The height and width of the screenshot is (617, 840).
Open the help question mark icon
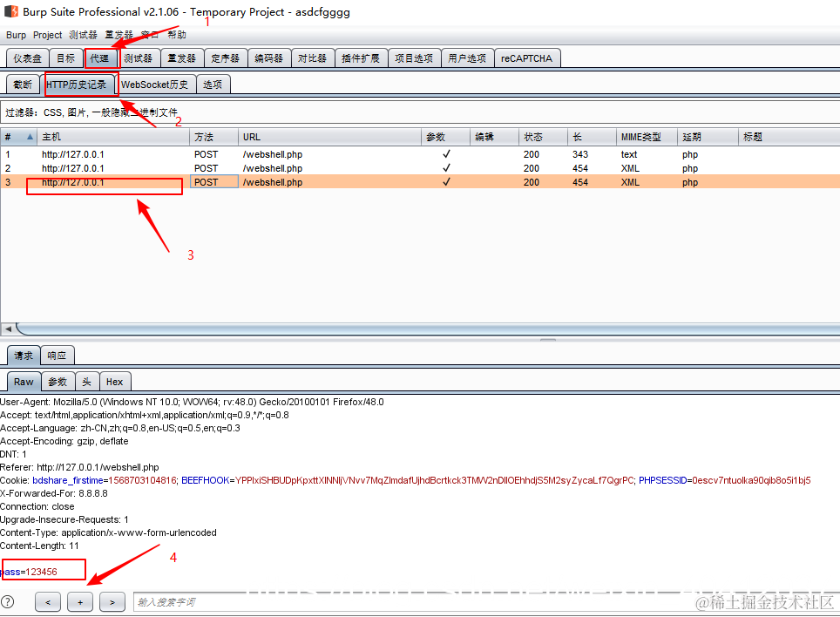[8, 601]
